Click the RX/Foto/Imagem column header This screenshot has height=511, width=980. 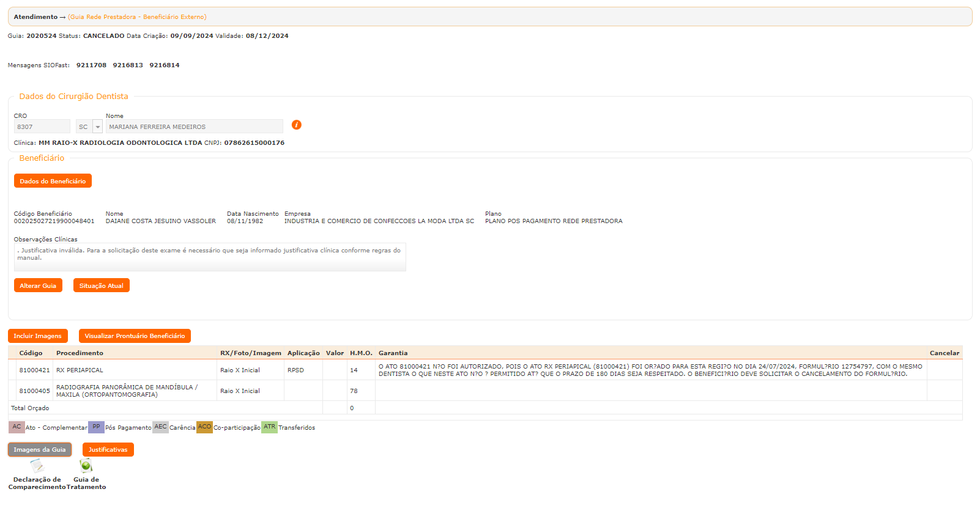pos(251,353)
